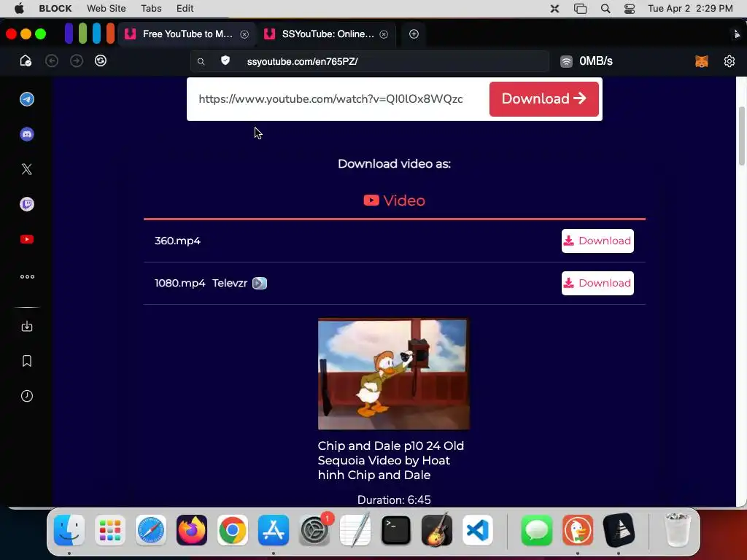This screenshot has height=560, width=747.
Task: Click the home icon in the toolbar
Action: pos(26,61)
